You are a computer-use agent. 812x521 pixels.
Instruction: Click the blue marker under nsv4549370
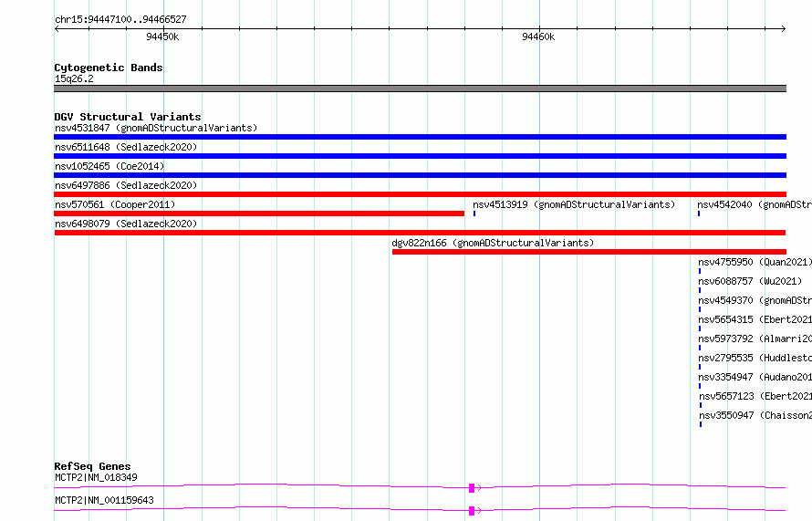pyautogui.click(x=700, y=309)
